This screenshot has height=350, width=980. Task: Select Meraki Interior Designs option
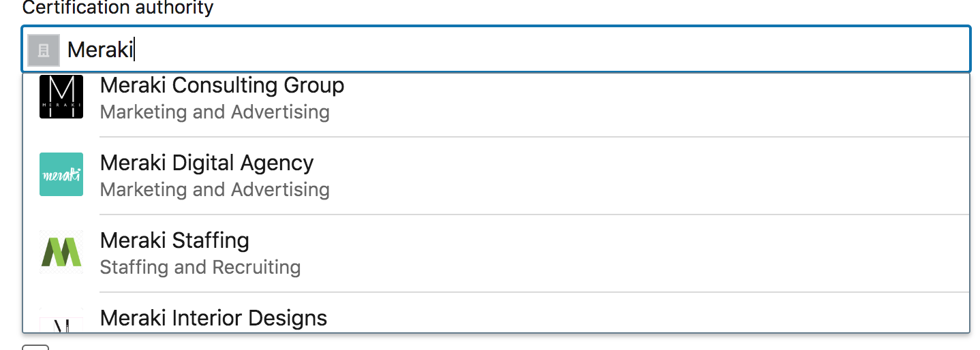(213, 318)
